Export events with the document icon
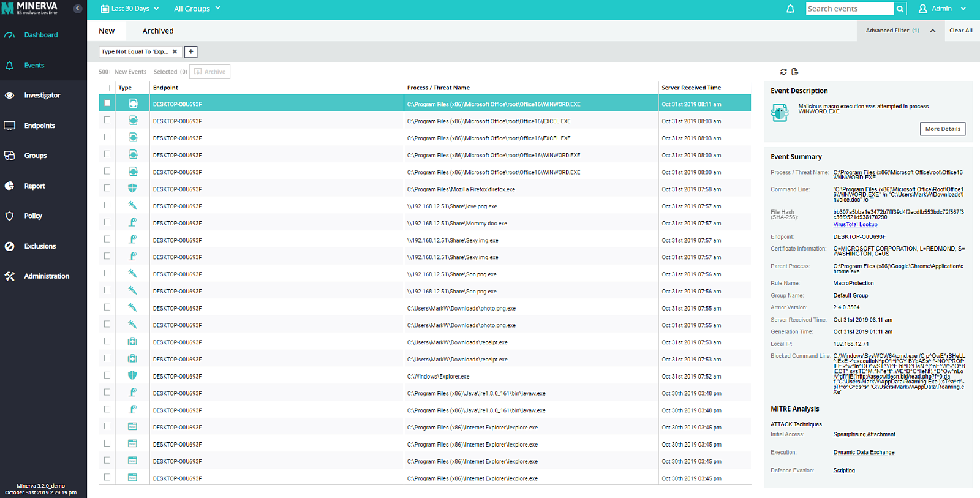 (795, 72)
